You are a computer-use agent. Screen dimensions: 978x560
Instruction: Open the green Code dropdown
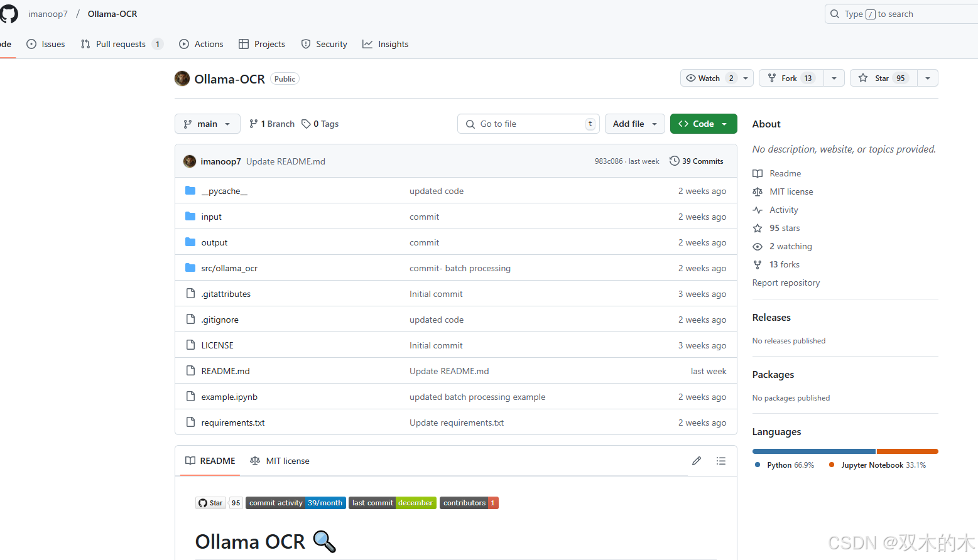point(704,124)
